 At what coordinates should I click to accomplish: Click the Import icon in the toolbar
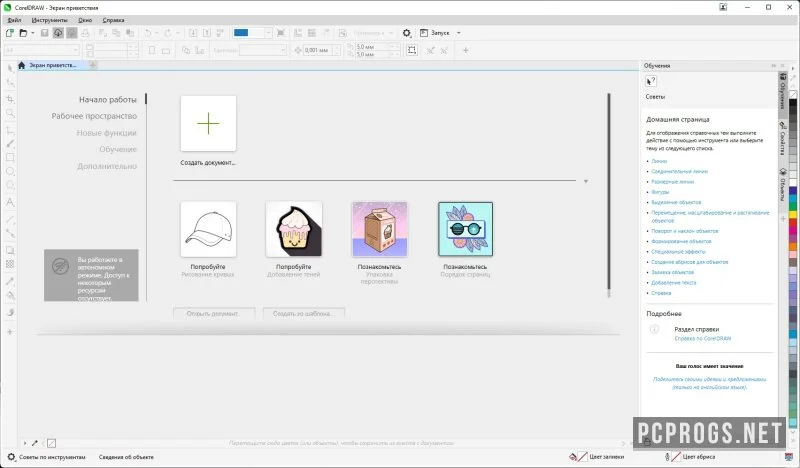[193, 33]
